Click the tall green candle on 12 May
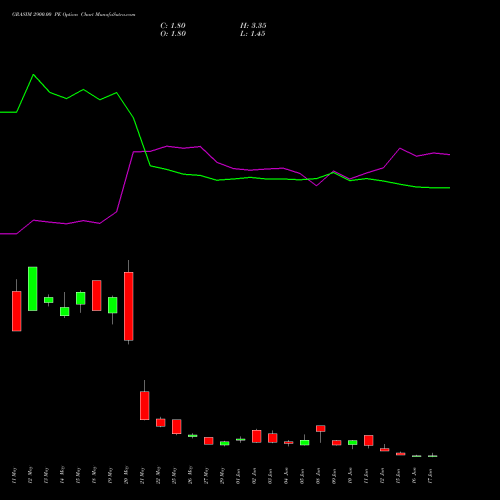Screen dimensions: 500x500 click(x=33, y=289)
